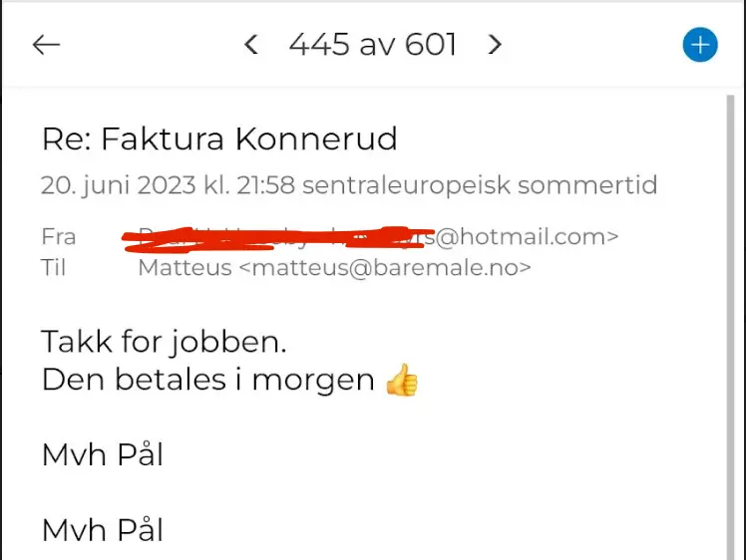Click the vertical scrollbar on the right
Image resolution: width=746 pixels, height=560 pixels.
[730, 327]
